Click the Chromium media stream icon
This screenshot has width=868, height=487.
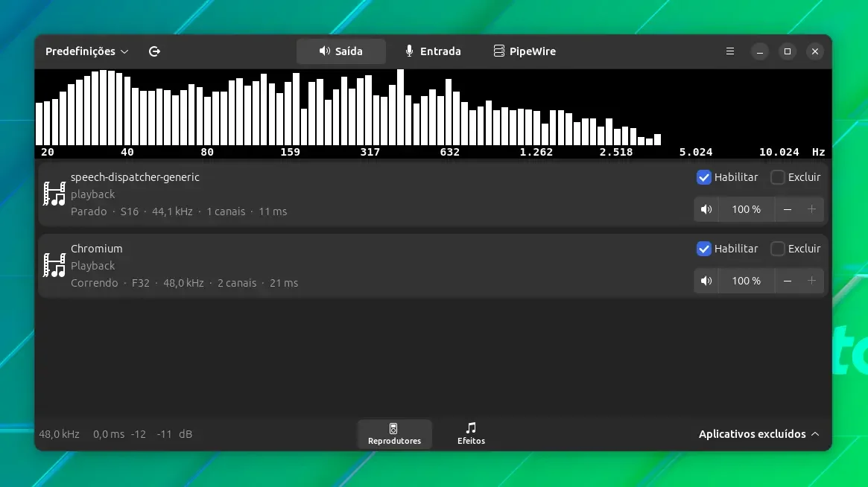(54, 265)
